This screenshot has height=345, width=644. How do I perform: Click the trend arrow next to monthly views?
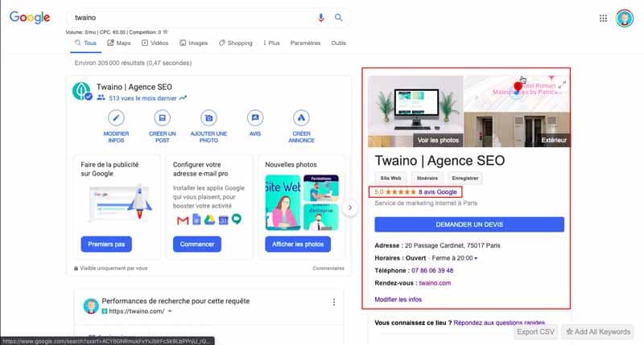[x=183, y=98]
